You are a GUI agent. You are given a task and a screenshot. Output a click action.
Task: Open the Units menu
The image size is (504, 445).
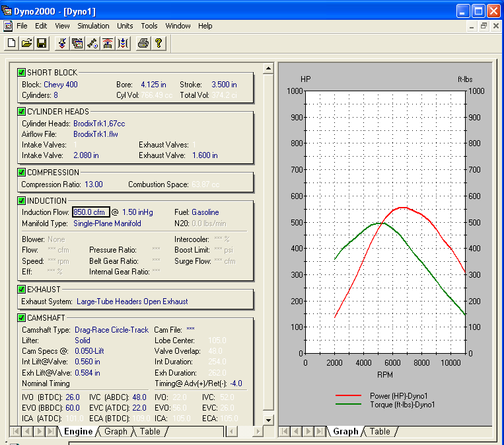[125, 26]
